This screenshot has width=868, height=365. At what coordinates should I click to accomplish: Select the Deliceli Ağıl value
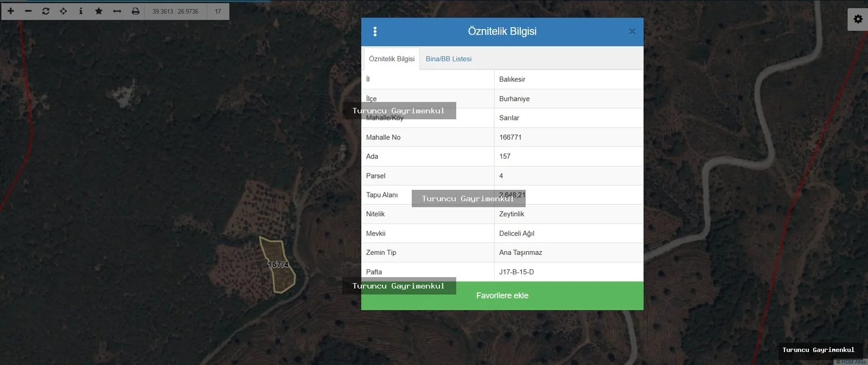pos(569,233)
